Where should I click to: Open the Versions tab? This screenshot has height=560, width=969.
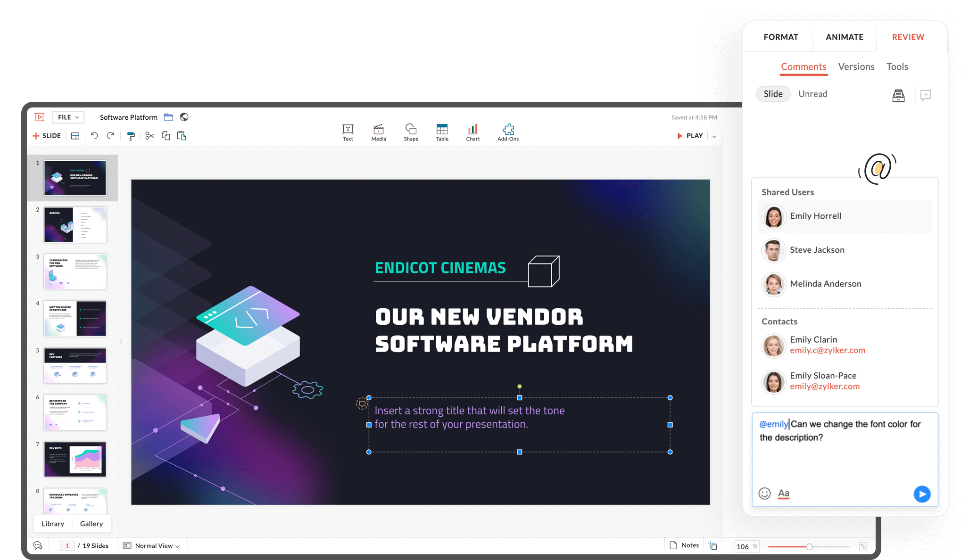click(856, 66)
